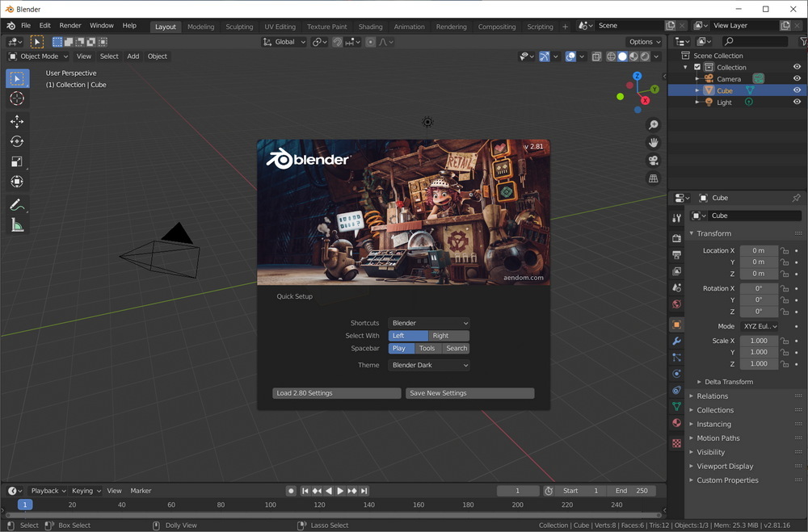Hide the Camera in outliner

[797, 78]
